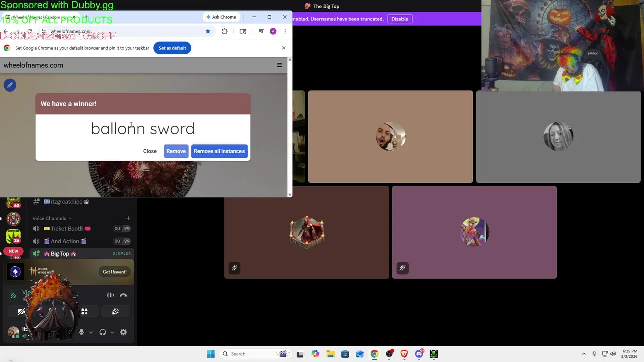Open the Discord soundboard icon
Screen dimensions: 644x362
115,312
